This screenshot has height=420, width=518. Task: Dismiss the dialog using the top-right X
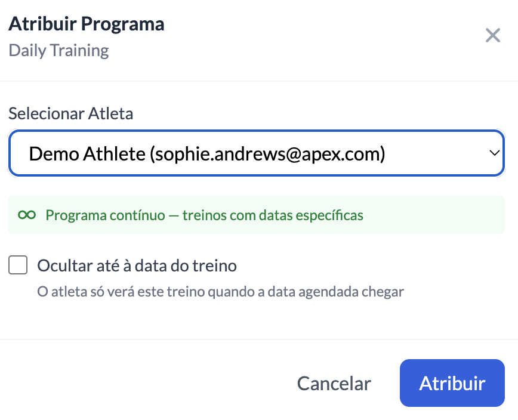coord(493,36)
